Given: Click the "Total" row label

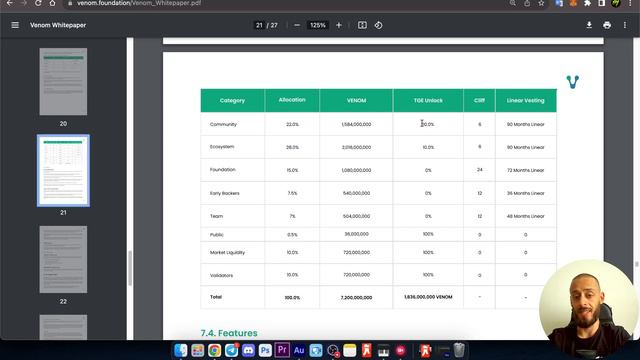Looking at the screenshot, I should click(216, 297).
